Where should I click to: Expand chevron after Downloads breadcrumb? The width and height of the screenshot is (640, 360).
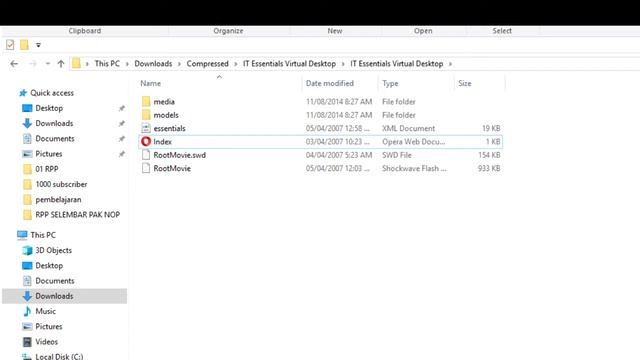point(179,64)
